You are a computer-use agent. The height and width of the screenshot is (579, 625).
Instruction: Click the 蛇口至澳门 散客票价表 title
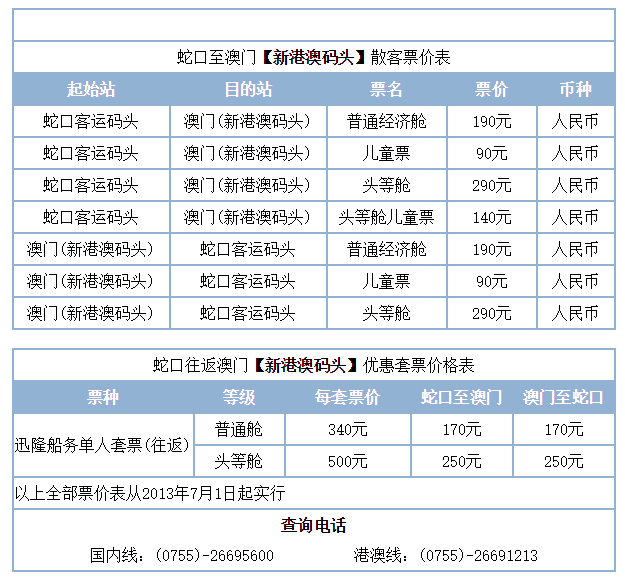point(313,57)
